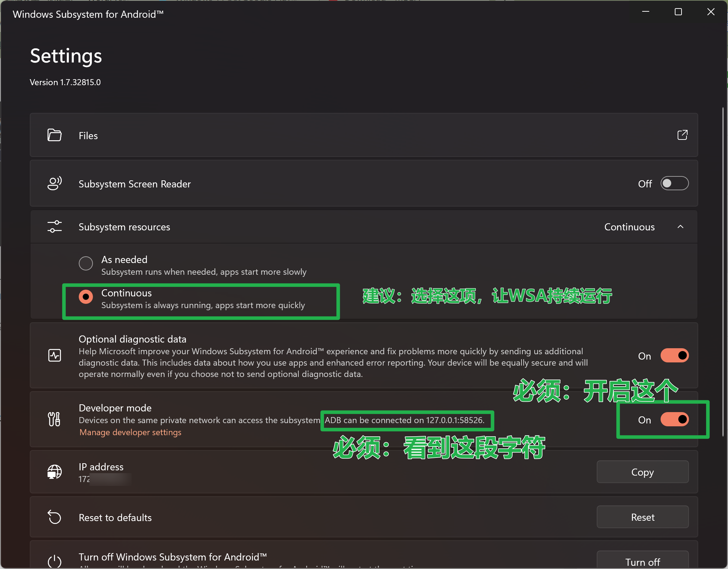
Task: Enable the Subsystem Screen Reader toggle
Action: point(674,184)
